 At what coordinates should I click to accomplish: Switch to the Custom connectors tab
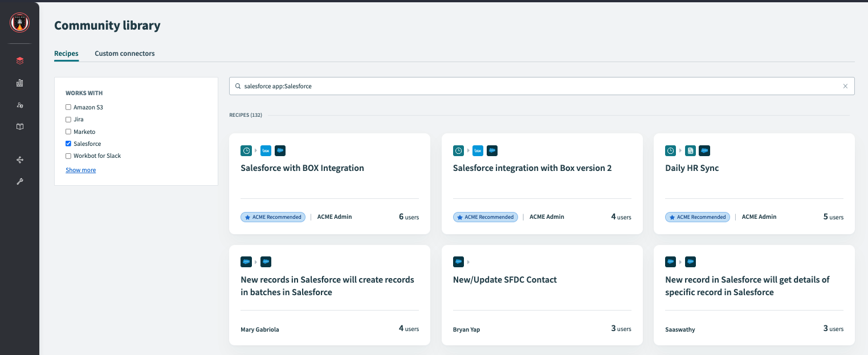[124, 53]
